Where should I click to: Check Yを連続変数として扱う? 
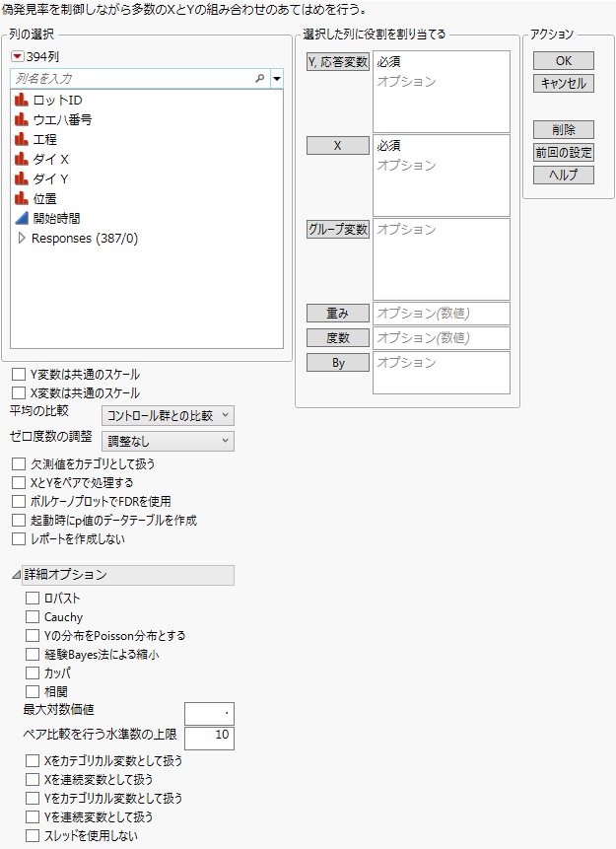[33, 817]
